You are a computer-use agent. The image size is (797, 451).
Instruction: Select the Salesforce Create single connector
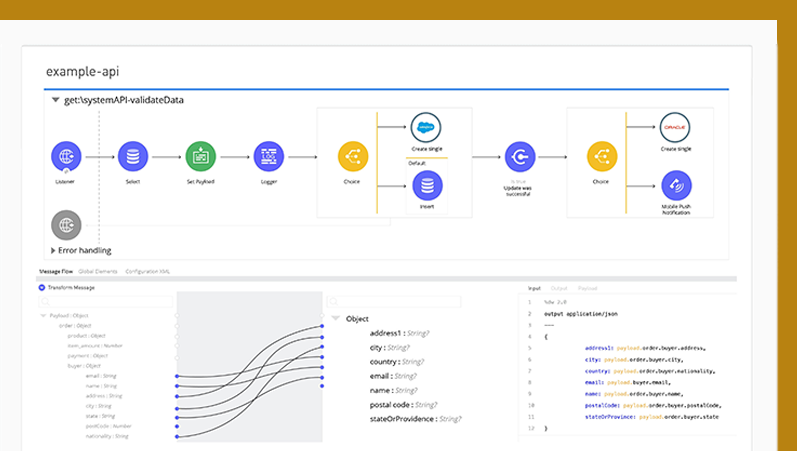[426, 127]
